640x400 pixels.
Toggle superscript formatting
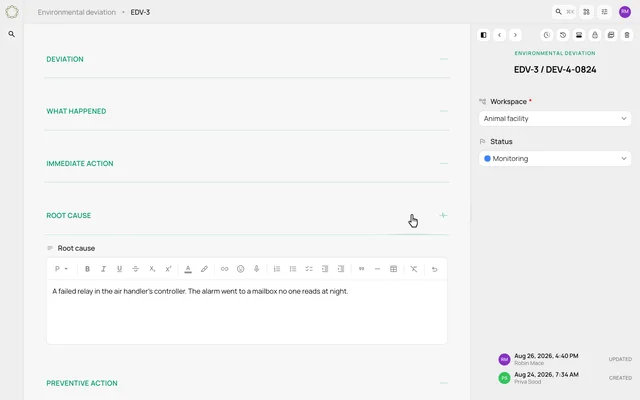[x=168, y=269]
